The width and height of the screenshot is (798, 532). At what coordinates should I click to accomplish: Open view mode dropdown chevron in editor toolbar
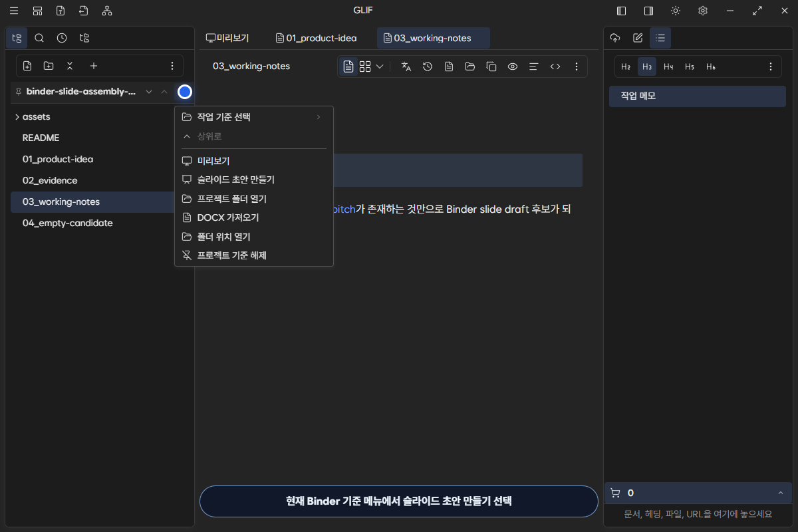point(380,66)
